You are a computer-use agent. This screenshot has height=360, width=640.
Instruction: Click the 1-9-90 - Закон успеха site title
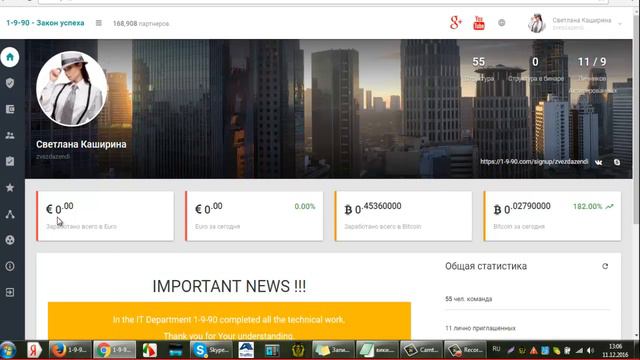[45, 23]
